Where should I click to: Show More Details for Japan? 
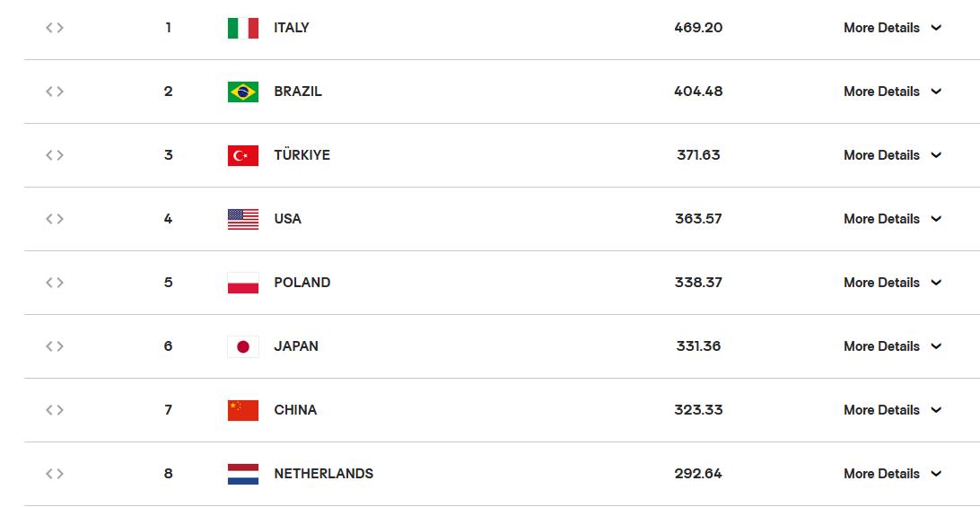pos(892,347)
